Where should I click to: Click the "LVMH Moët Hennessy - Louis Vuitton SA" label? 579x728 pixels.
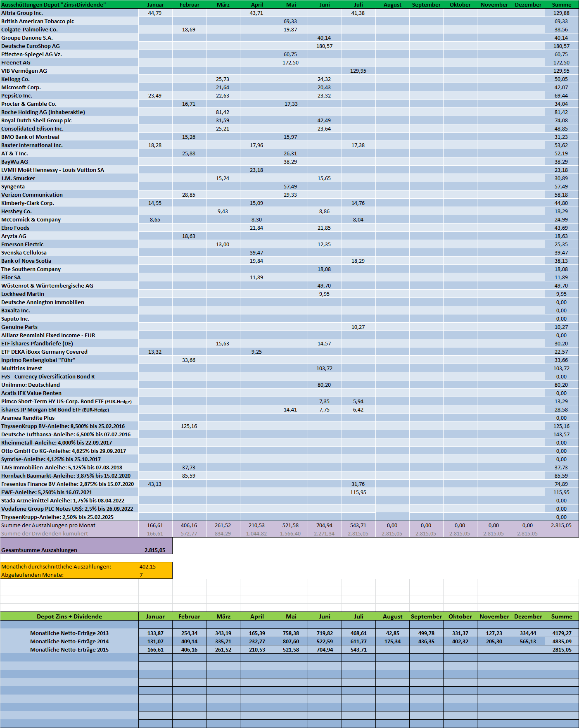(x=52, y=170)
